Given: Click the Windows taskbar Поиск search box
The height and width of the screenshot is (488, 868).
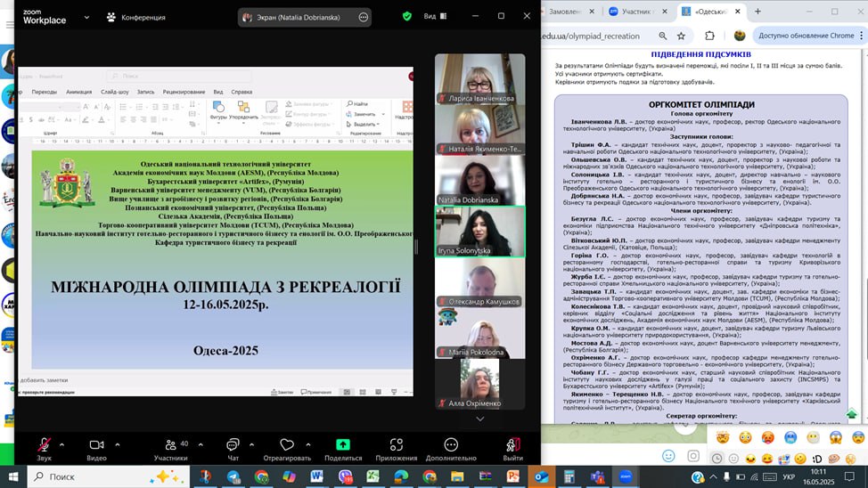Looking at the screenshot, I should click(107, 476).
